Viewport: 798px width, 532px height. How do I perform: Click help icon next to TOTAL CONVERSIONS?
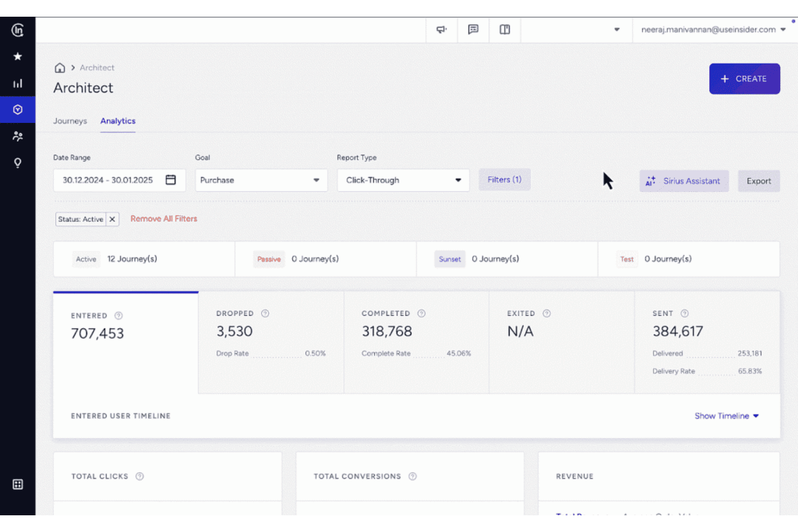[412, 476]
